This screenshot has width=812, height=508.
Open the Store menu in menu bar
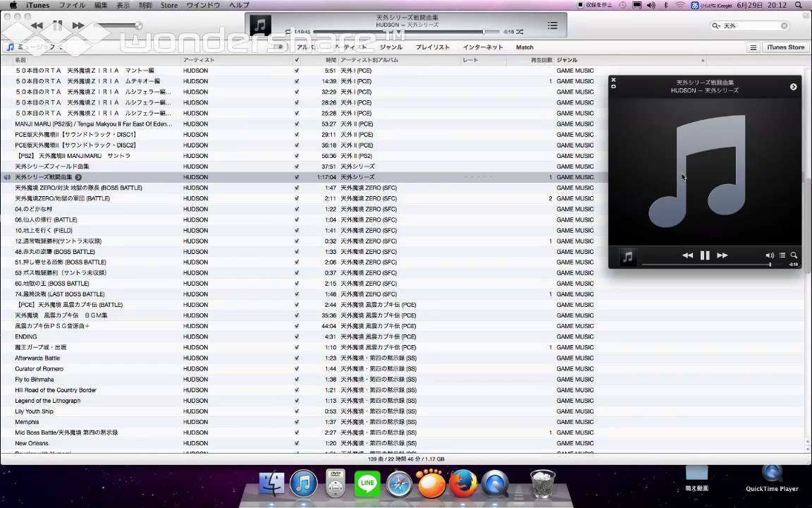tap(169, 5)
